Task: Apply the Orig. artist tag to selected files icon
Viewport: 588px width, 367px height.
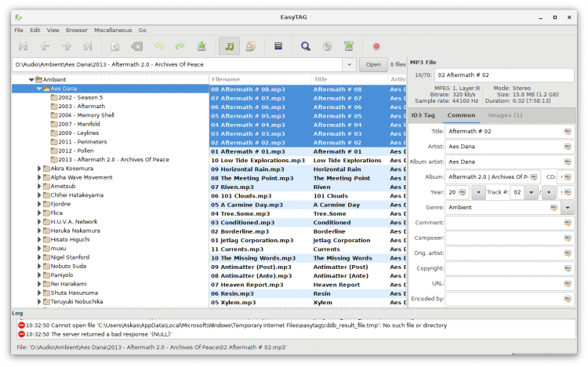Action: point(568,253)
